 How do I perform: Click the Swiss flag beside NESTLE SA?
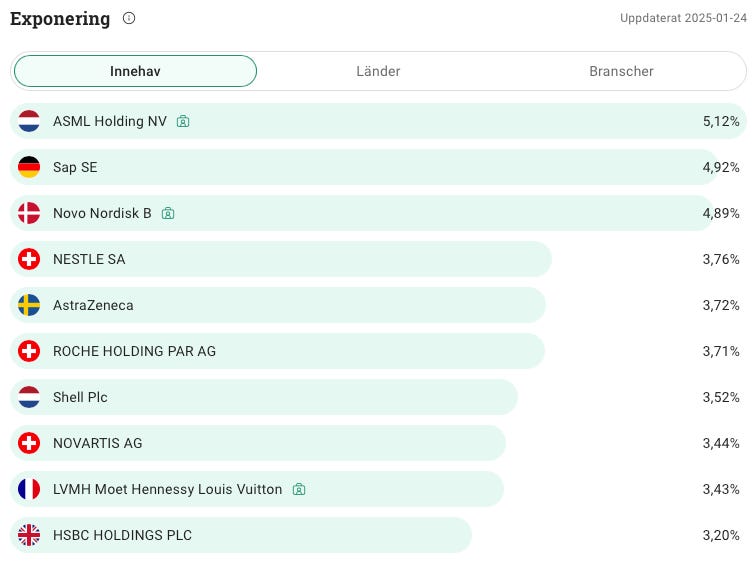point(29,259)
